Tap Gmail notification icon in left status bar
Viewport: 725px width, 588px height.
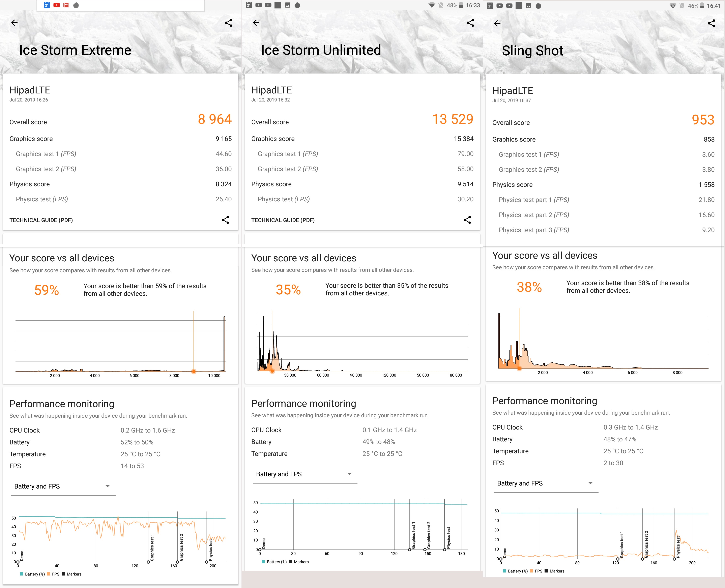tap(66, 5)
